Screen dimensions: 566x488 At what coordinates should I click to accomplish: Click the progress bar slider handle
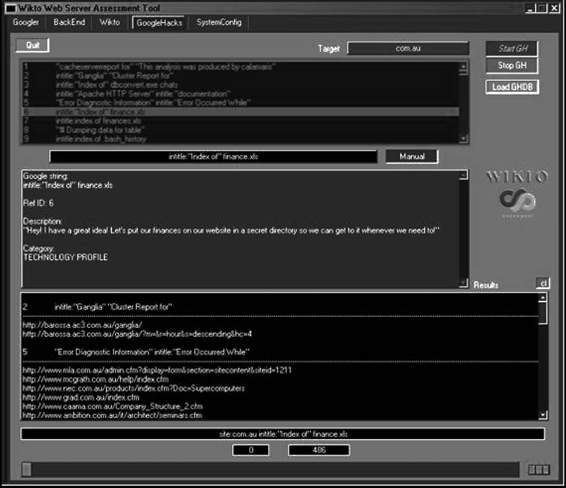pyautogui.click(x=27, y=470)
